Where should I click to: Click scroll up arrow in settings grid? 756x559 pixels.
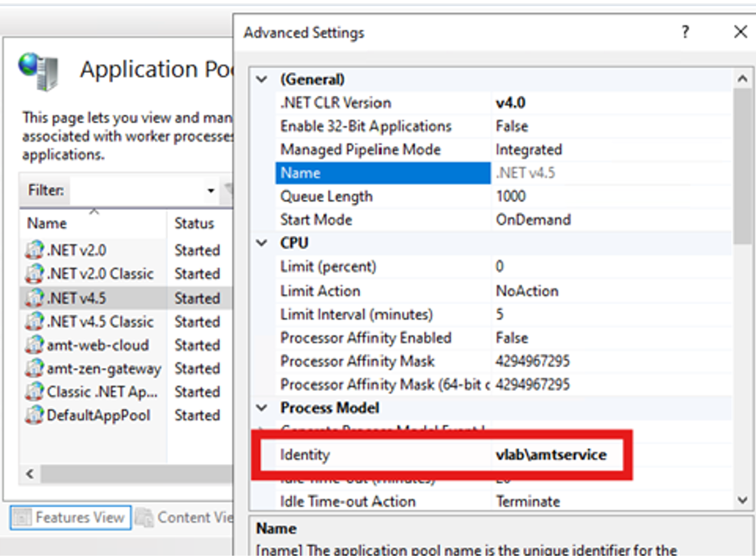(x=743, y=79)
